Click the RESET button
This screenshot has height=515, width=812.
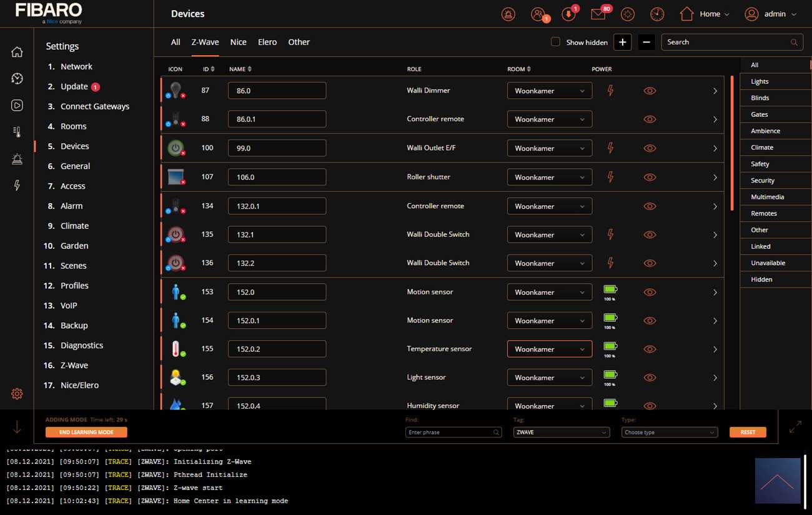click(x=748, y=432)
